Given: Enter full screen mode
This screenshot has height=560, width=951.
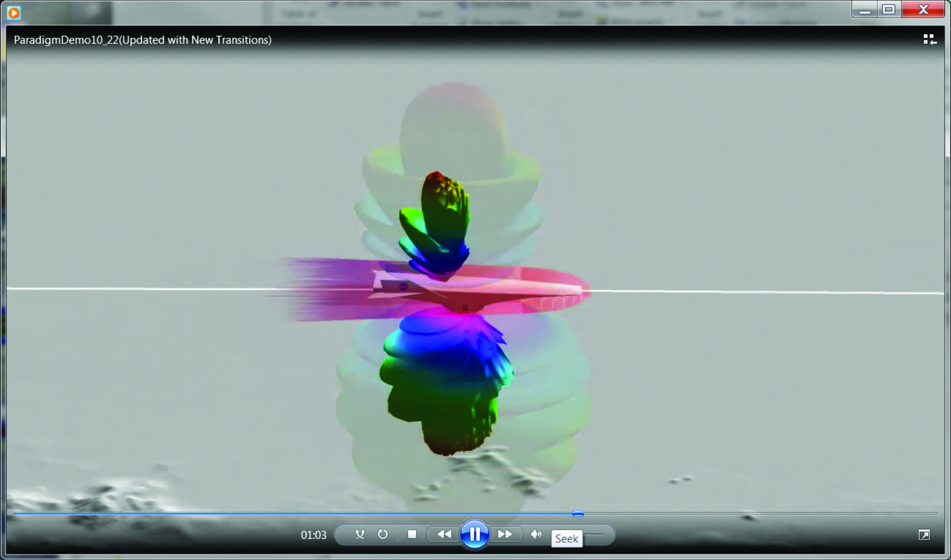Looking at the screenshot, I should pos(923,535).
